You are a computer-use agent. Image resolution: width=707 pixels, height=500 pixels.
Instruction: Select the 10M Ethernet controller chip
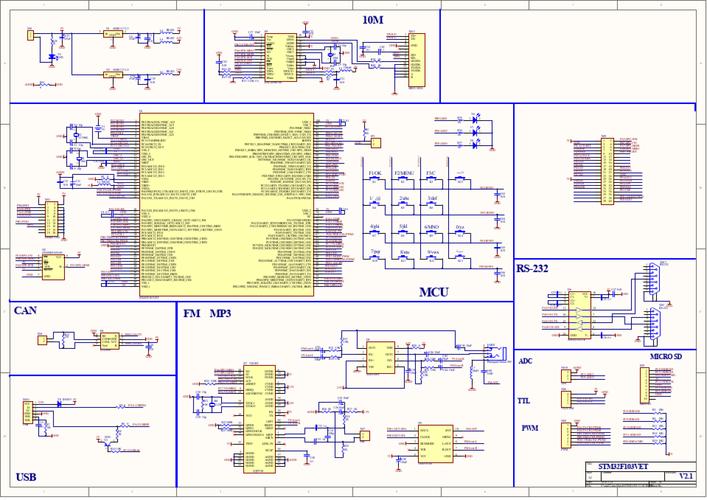280,57
